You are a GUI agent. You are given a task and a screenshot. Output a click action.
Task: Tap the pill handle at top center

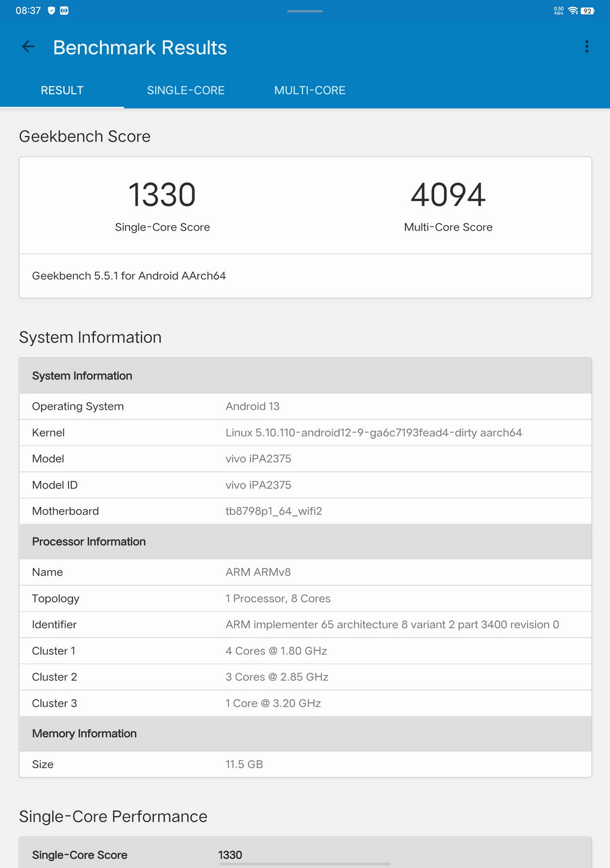pyautogui.click(x=305, y=11)
